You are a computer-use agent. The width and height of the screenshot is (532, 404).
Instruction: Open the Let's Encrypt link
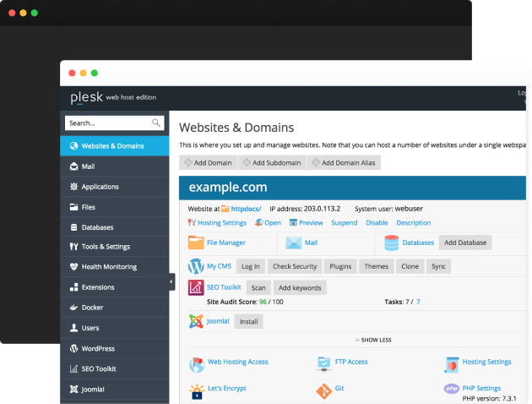[x=227, y=389]
